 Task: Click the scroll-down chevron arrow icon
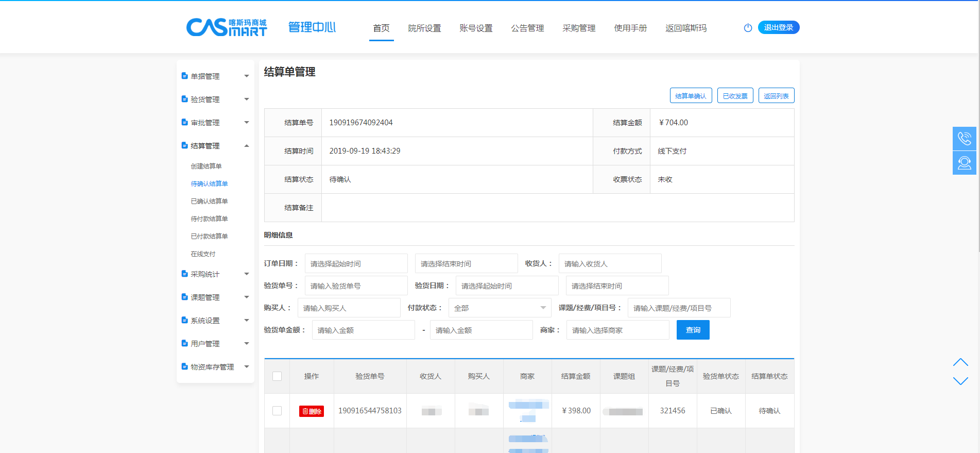click(960, 381)
